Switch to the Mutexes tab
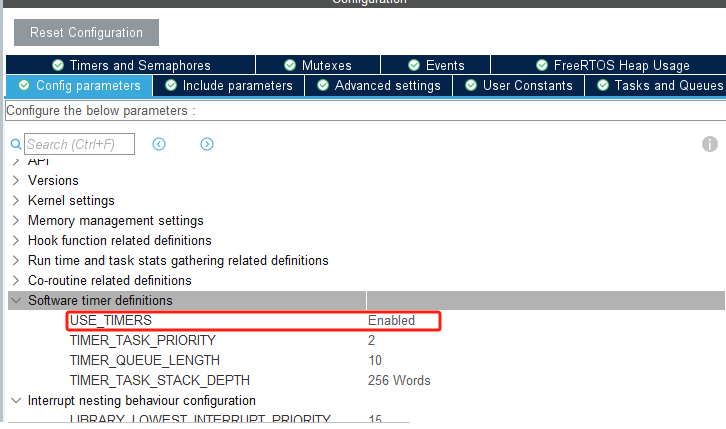The height and width of the screenshot is (429, 726). [318, 65]
